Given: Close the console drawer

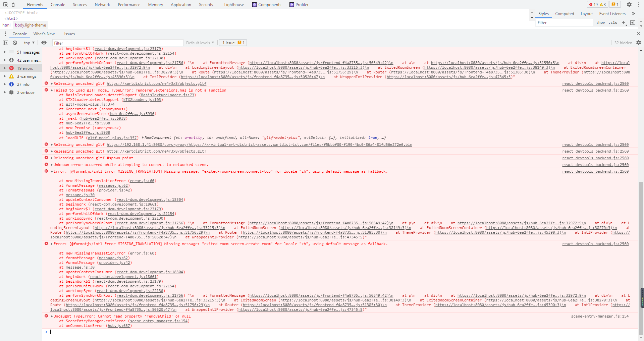Looking at the screenshot, I should [639, 34].
